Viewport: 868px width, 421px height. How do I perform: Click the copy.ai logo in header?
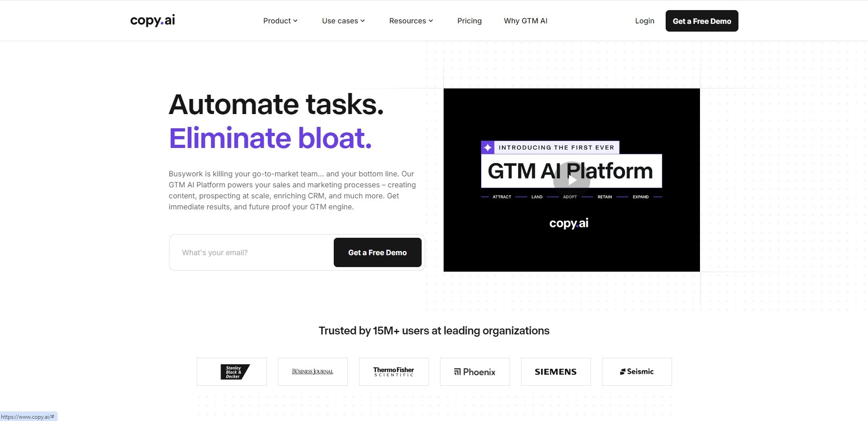152,21
